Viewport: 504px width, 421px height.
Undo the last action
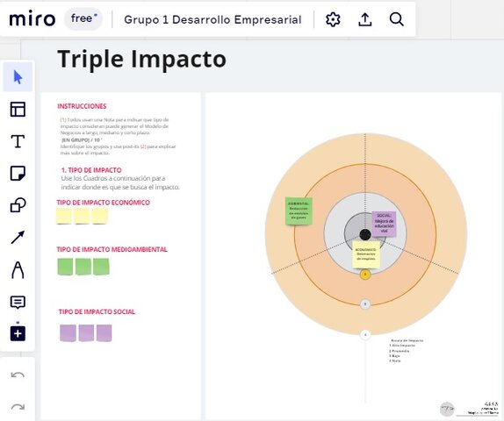pyautogui.click(x=18, y=375)
